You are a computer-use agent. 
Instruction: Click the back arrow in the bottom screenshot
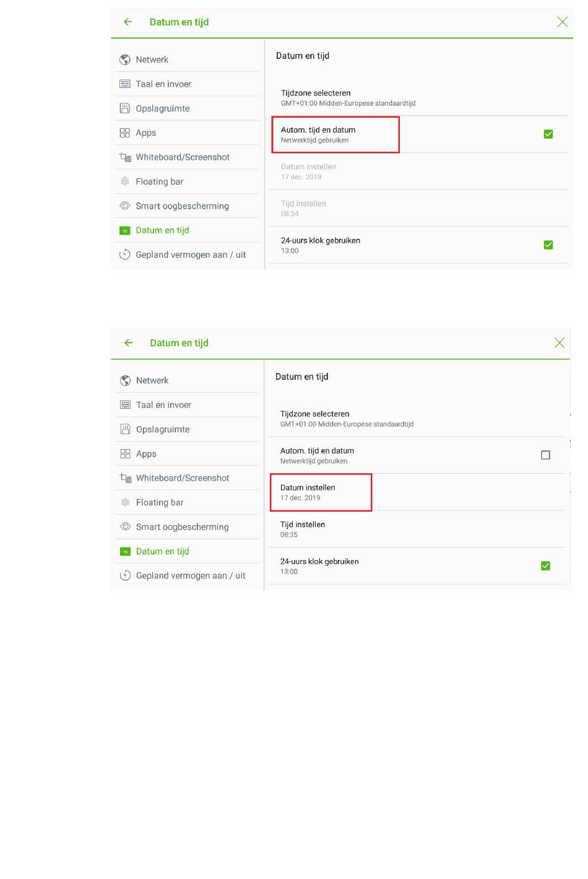(129, 343)
